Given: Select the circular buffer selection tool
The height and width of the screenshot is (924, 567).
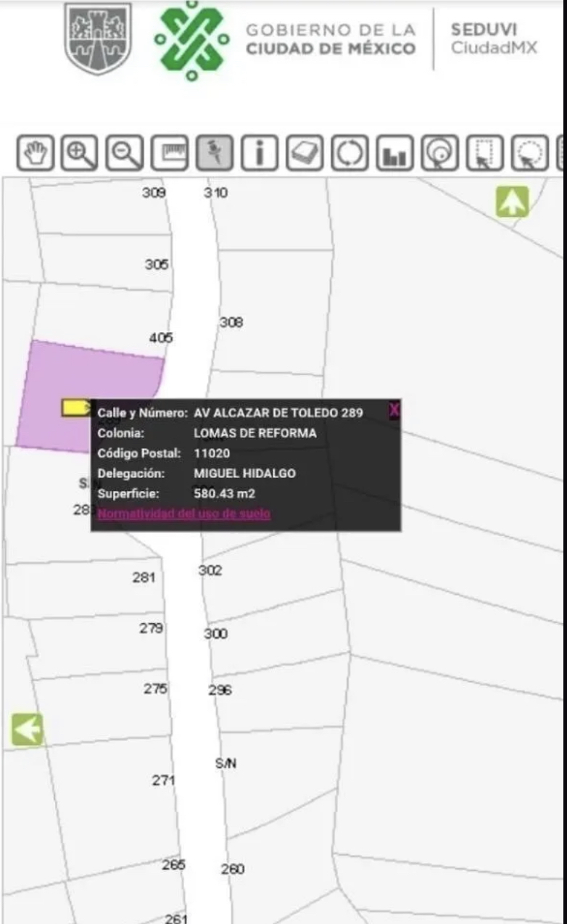Looking at the screenshot, I should [x=439, y=153].
